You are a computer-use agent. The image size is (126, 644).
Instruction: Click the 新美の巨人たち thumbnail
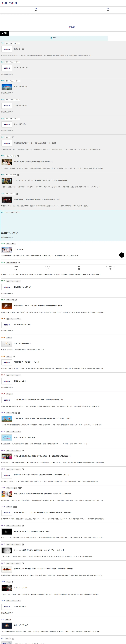(7, 570)
